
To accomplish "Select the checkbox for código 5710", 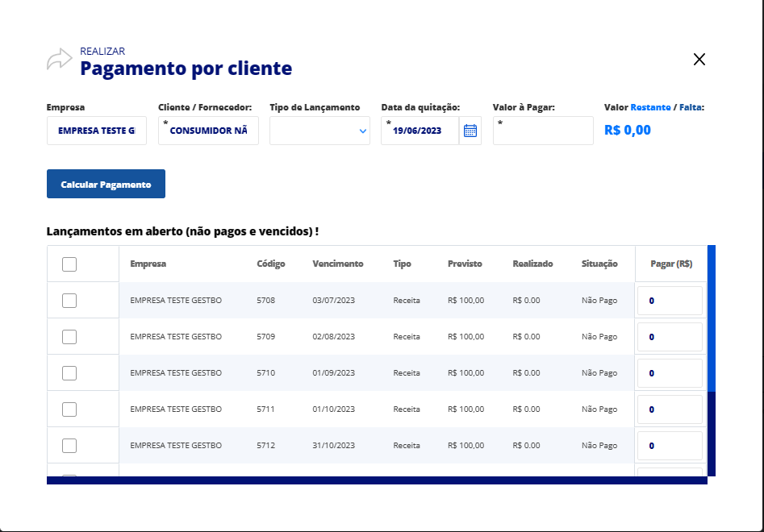I will [x=69, y=373].
